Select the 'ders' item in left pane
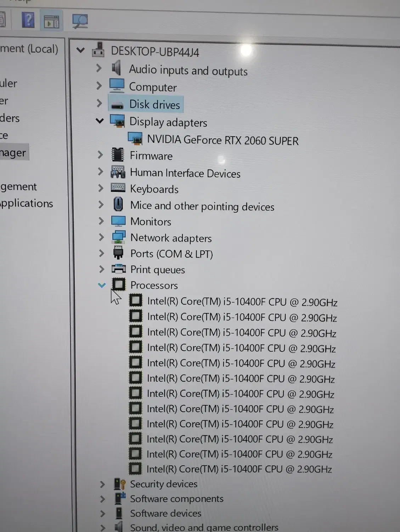 [x=10, y=118]
